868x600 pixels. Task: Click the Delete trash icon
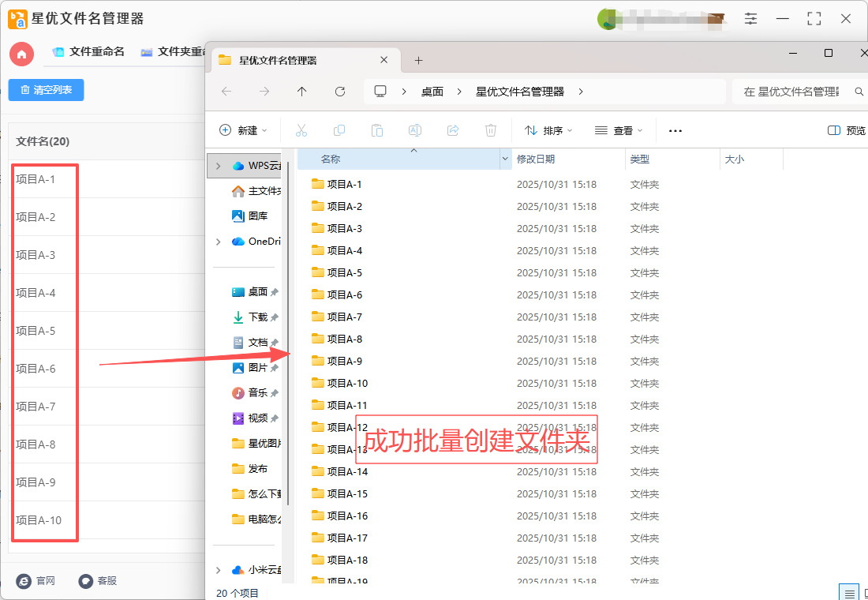[491, 130]
